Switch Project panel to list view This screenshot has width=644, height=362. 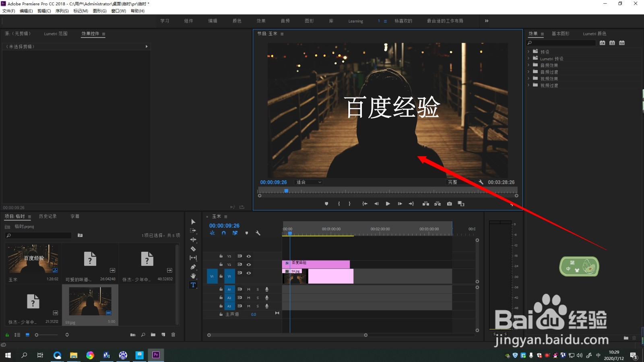click(x=17, y=335)
